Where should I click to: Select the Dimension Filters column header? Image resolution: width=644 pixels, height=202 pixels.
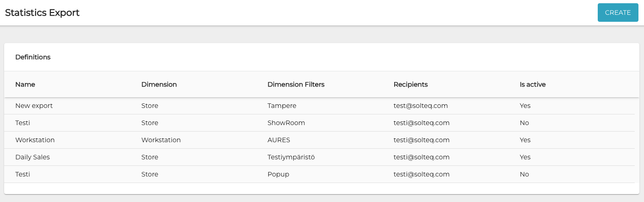(x=296, y=84)
